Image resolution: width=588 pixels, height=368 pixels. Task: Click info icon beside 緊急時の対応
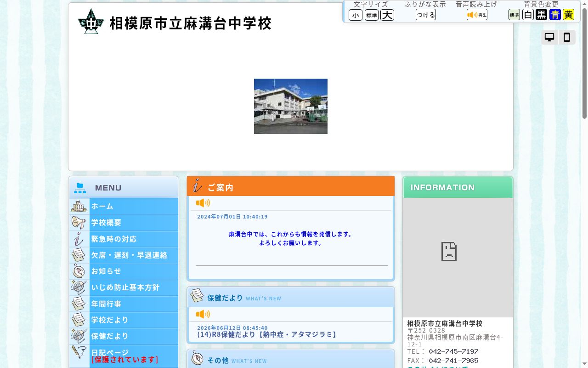point(79,239)
